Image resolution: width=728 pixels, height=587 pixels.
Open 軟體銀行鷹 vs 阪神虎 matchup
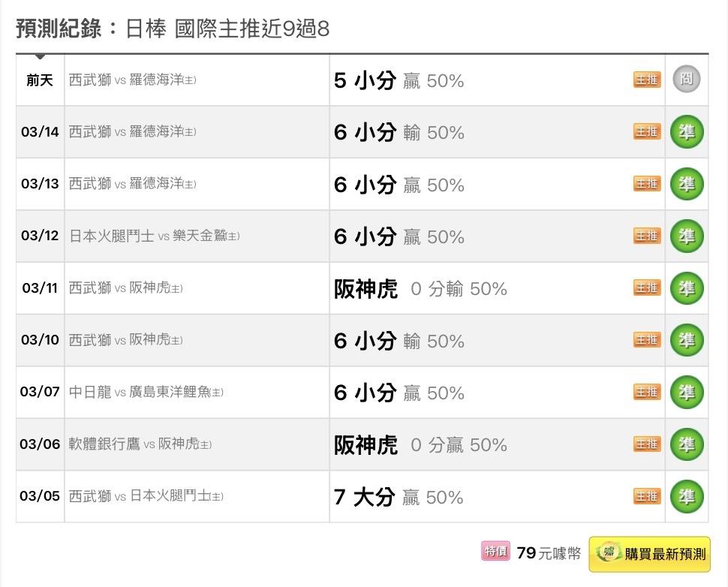[140, 444]
